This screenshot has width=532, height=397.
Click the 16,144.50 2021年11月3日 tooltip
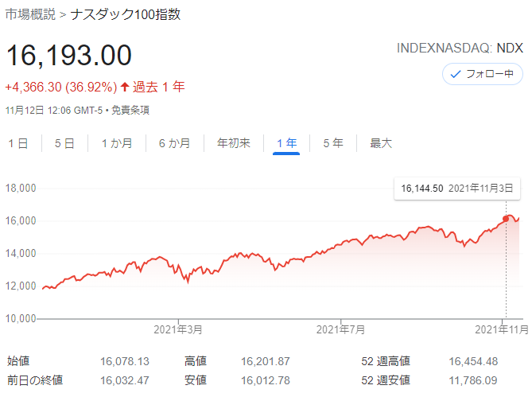point(457,189)
